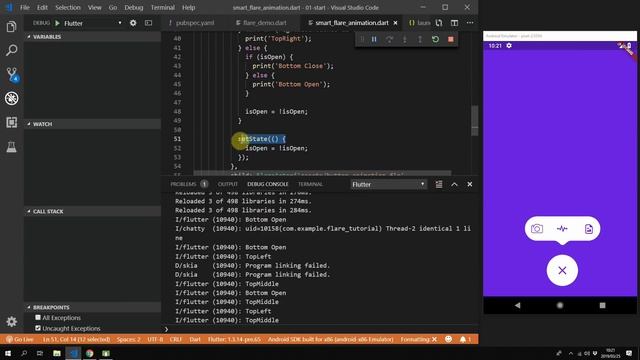640x360 pixels.
Task: Click the Dart language mode in status bar
Action: (x=195, y=339)
